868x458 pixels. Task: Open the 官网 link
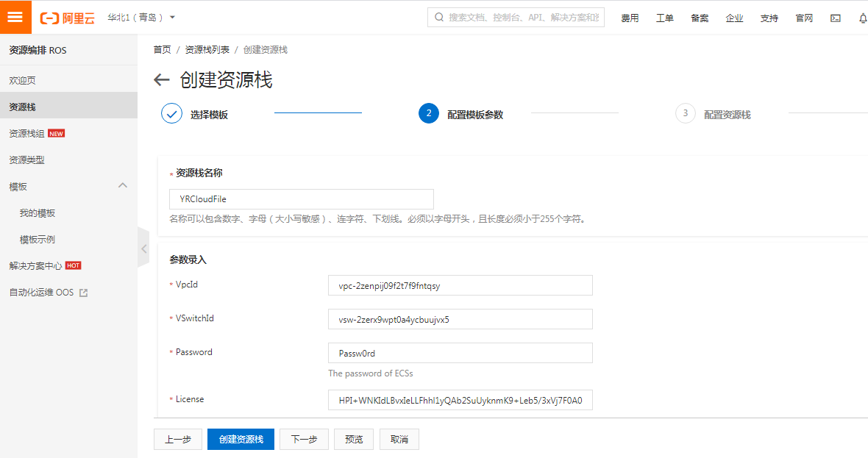pyautogui.click(x=804, y=18)
